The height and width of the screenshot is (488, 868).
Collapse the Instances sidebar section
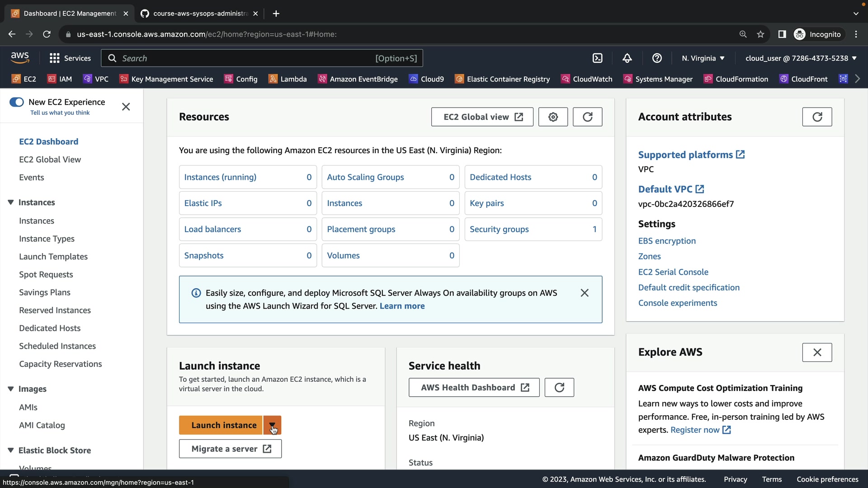[11, 202]
